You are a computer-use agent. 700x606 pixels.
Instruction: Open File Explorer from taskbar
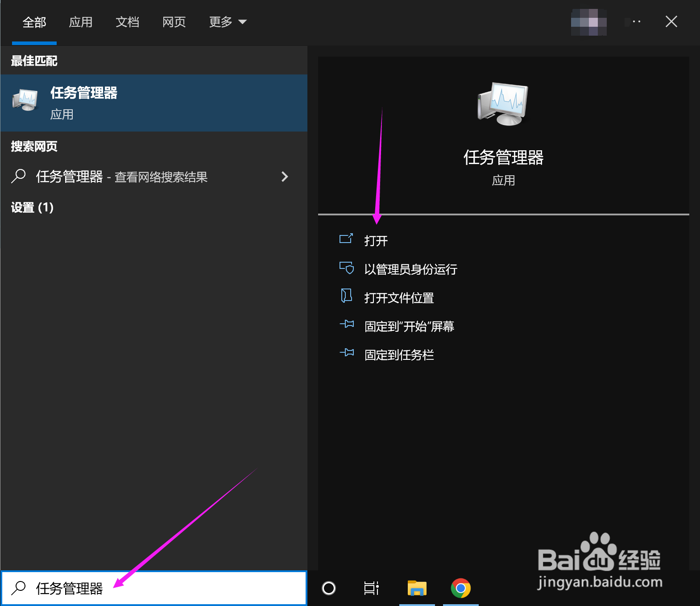pyautogui.click(x=417, y=588)
